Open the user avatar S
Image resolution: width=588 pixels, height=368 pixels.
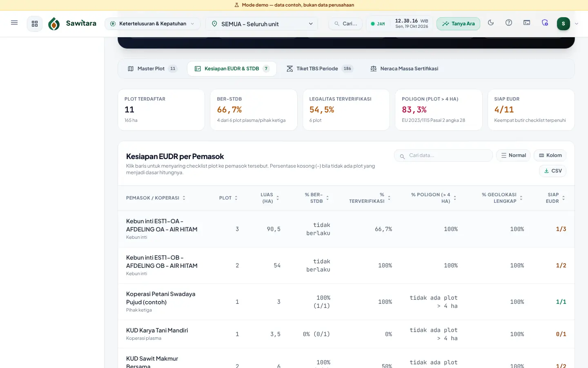(x=563, y=24)
